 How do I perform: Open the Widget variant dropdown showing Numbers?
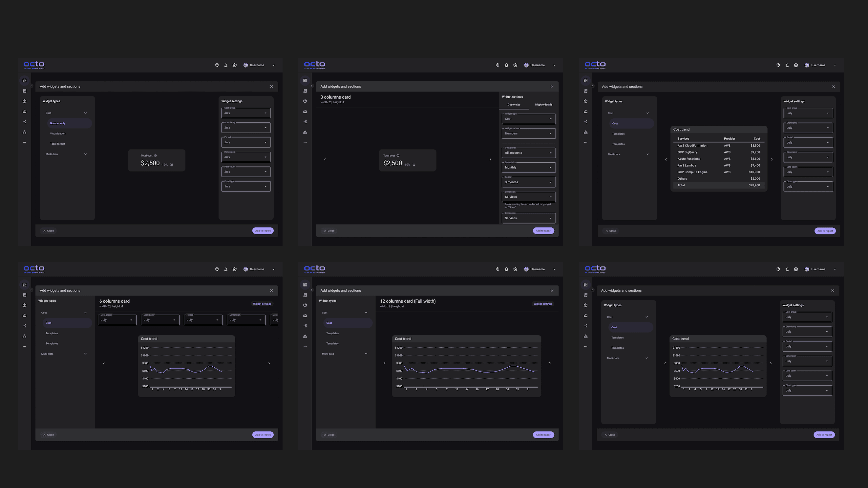pos(528,134)
